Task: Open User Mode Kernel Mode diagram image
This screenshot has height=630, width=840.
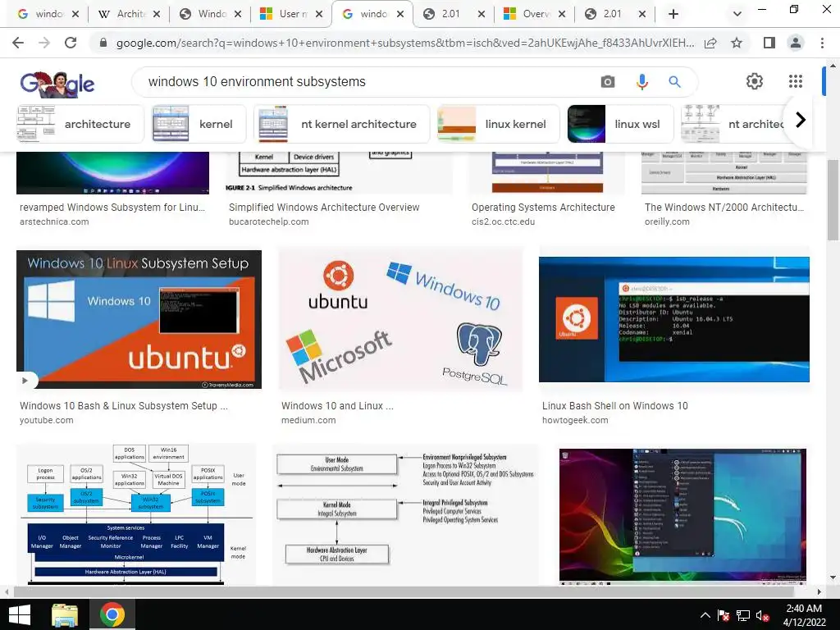Action: click(405, 514)
